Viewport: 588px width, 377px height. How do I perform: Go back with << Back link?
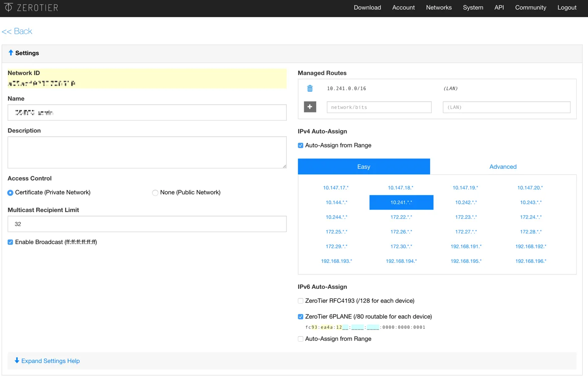coord(17,31)
